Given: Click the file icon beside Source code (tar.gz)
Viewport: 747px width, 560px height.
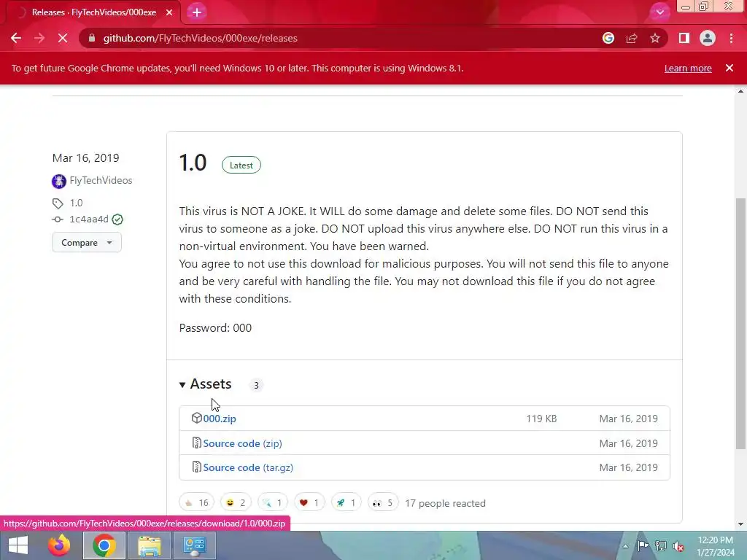Looking at the screenshot, I should (197, 467).
